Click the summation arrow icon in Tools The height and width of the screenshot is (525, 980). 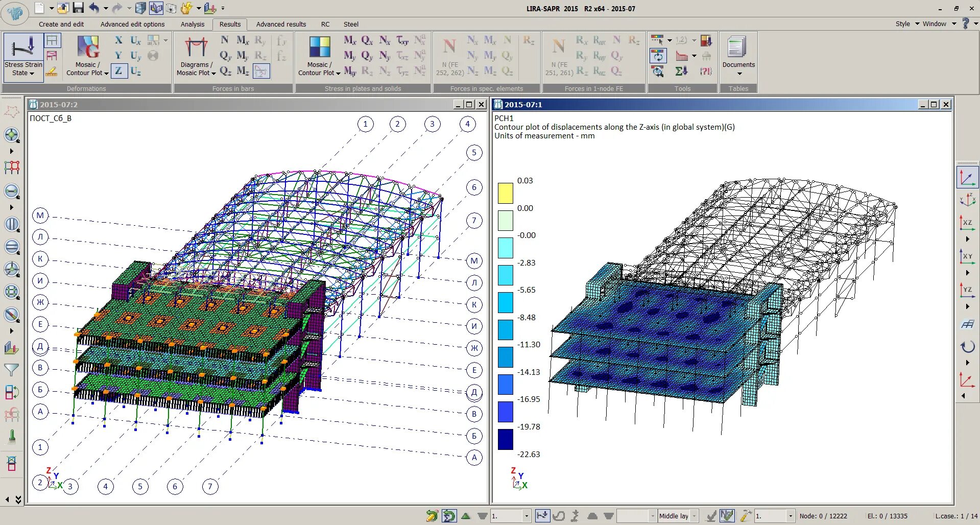click(682, 71)
